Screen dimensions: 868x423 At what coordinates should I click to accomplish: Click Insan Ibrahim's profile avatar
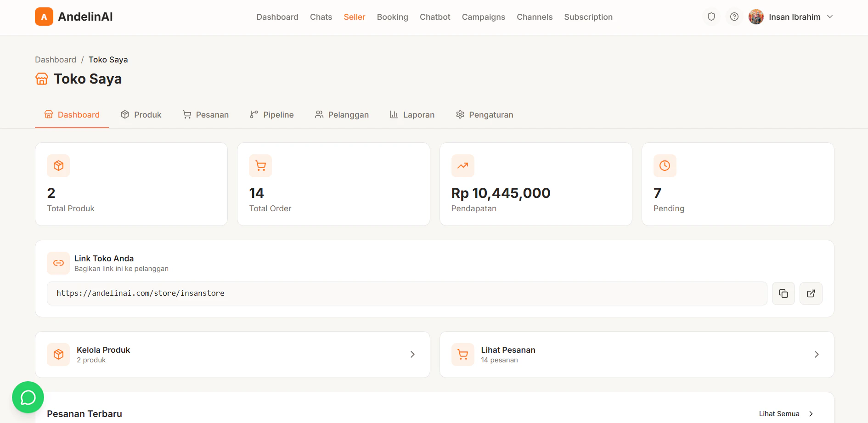[x=756, y=17]
